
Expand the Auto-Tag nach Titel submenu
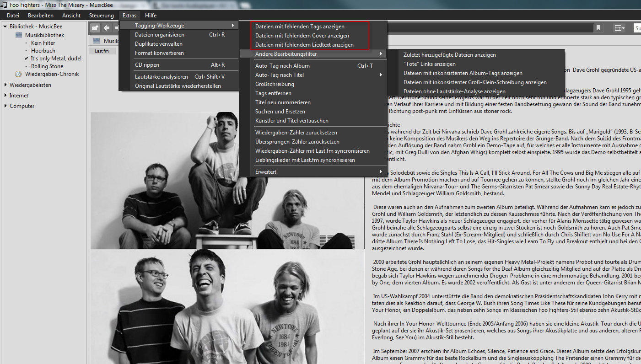[313, 75]
